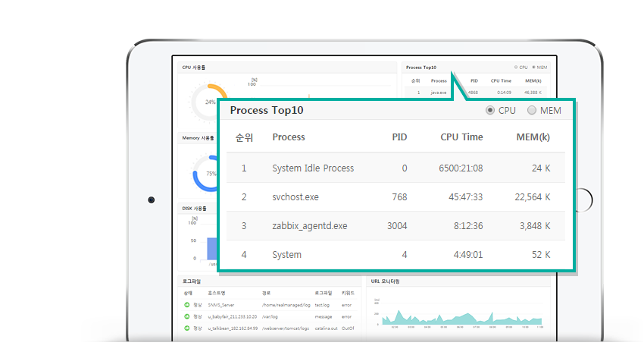Select small CPU radio in background Process Top10 panel
This screenshot has height=352, width=644.
(516, 67)
